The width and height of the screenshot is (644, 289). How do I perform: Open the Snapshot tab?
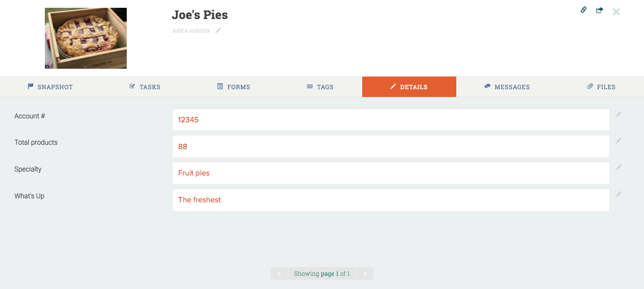[x=50, y=87]
